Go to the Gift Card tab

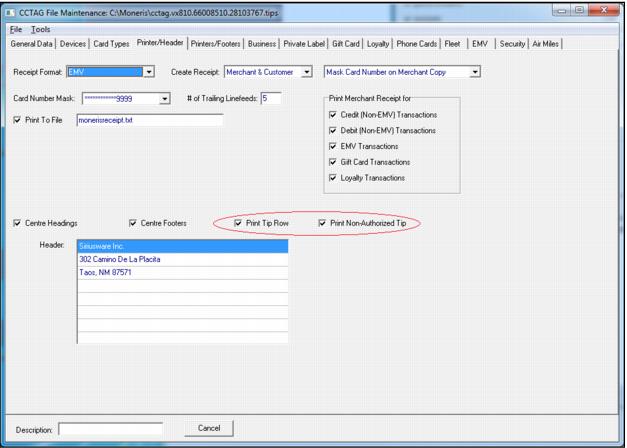coord(345,44)
